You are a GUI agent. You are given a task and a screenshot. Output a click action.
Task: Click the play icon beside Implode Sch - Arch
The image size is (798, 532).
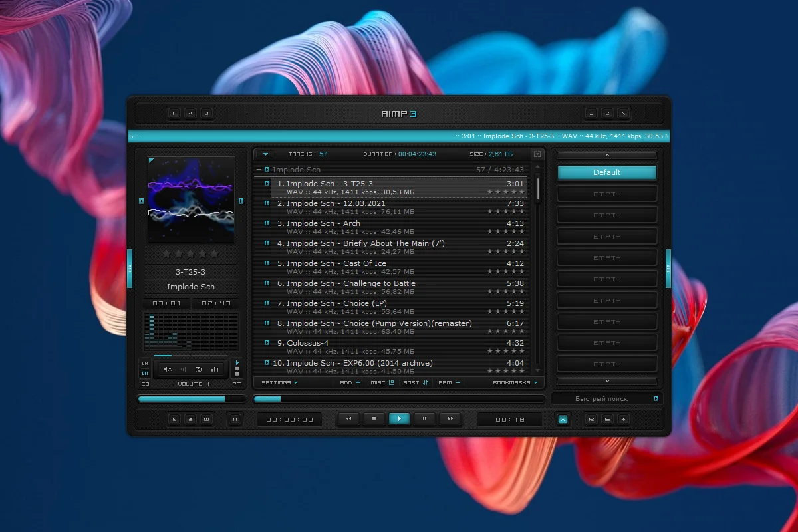click(x=267, y=223)
